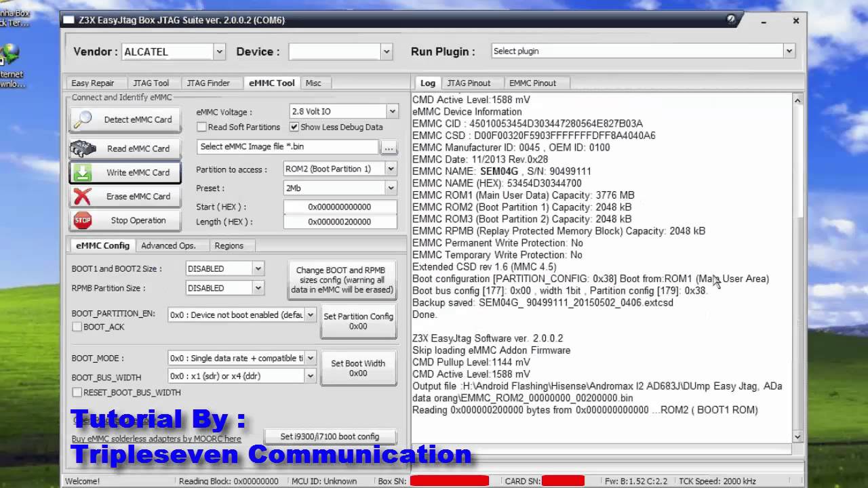868x488 pixels.
Task: Click the Start (HEX) input field
Action: coord(340,207)
